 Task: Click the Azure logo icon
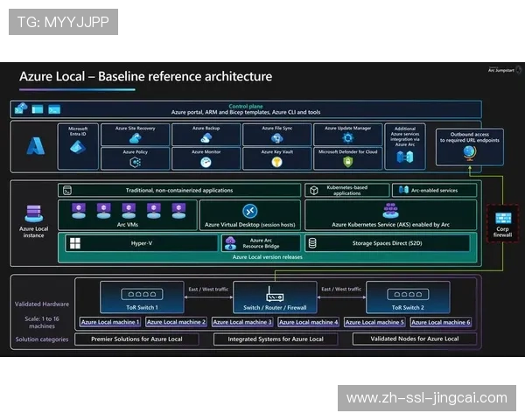point(36,146)
